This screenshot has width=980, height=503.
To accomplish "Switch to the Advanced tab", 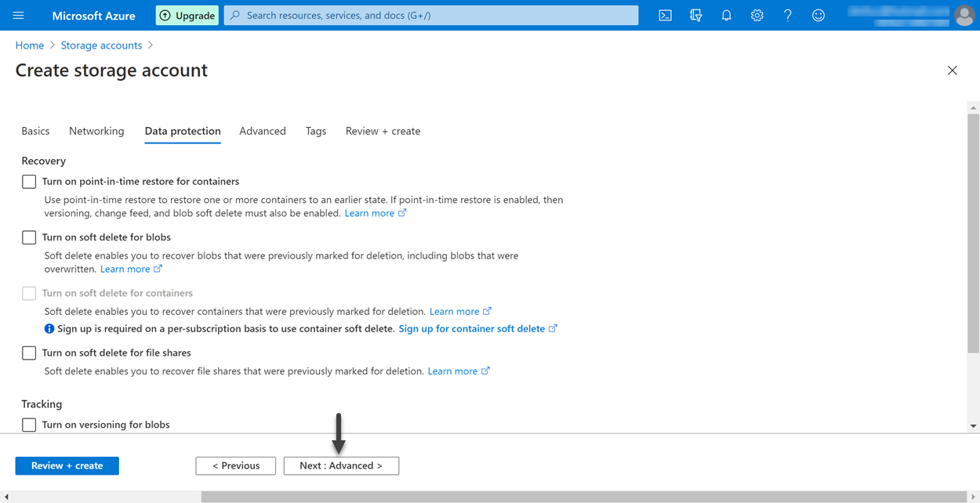I will pyautogui.click(x=263, y=131).
